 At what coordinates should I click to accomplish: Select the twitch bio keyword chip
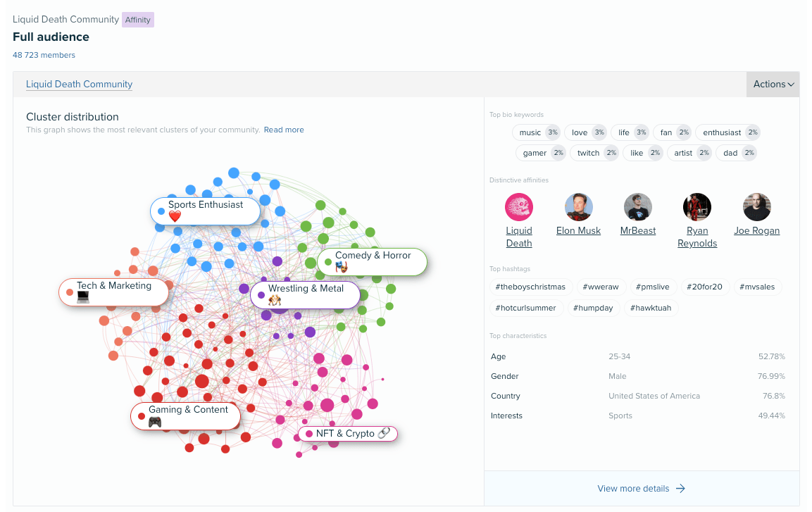pos(594,153)
